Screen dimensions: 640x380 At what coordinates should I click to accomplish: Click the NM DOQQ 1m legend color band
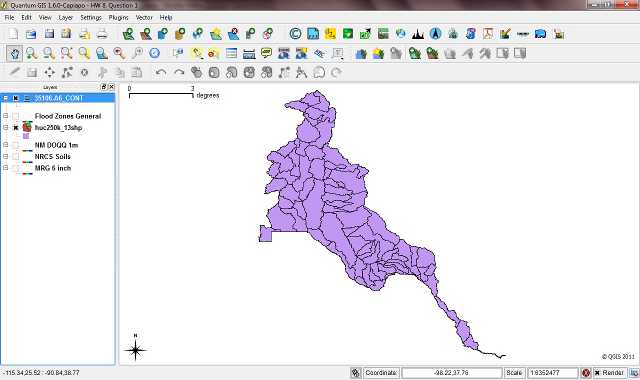pyautogui.click(x=27, y=151)
